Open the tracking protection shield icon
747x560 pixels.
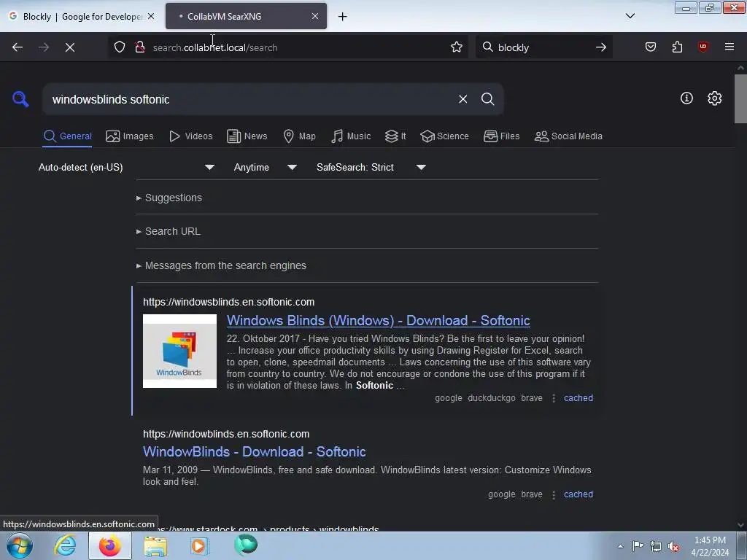120,47
